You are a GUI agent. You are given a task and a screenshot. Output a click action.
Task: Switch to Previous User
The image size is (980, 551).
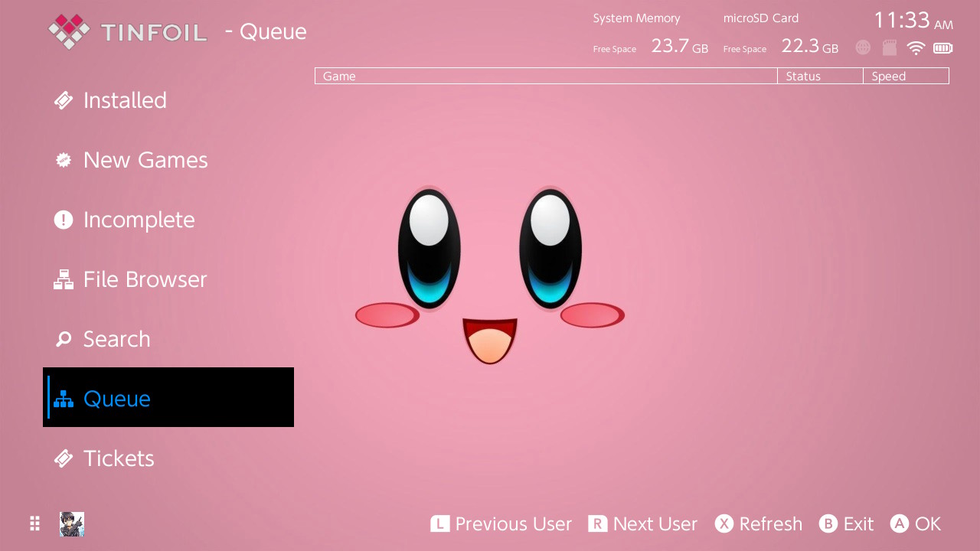[513, 523]
